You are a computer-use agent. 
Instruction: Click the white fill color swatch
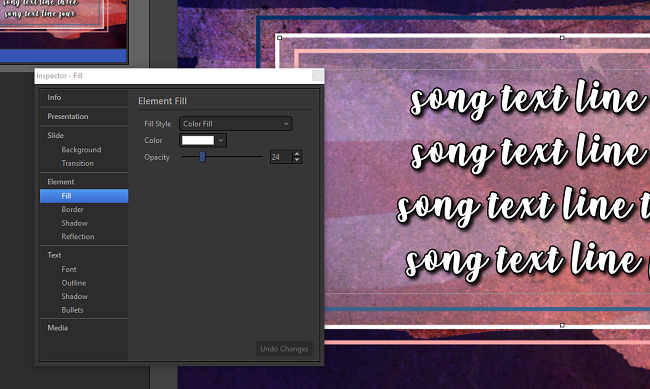click(x=198, y=140)
